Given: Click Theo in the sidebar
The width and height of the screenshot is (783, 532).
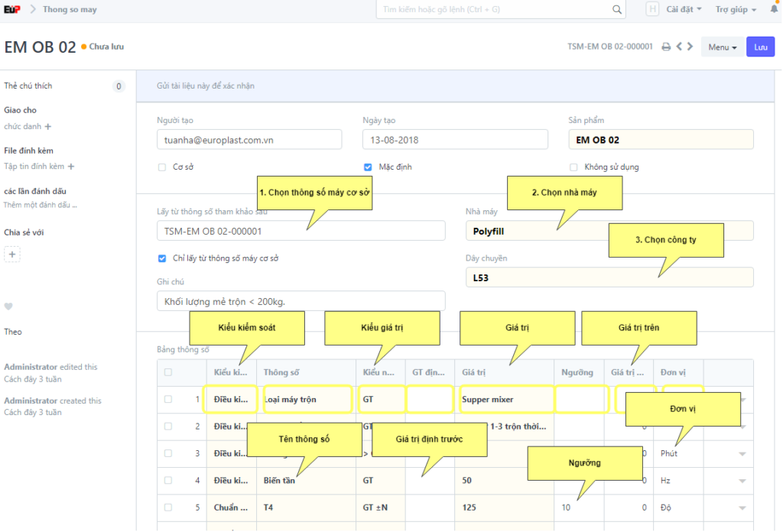Looking at the screenshot, I should pyautogui.click(x=13, y=332).
